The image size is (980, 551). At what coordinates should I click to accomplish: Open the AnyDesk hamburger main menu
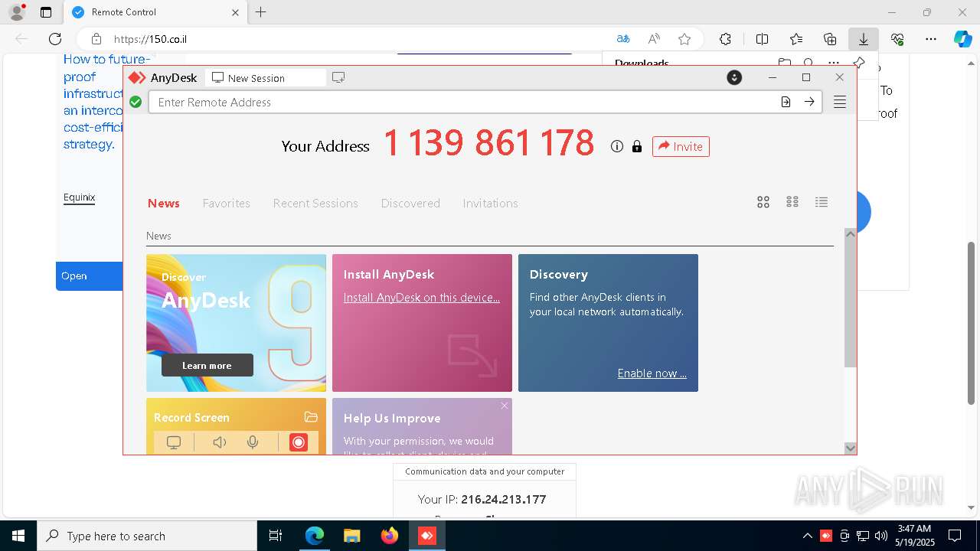[x=840, y=102]
